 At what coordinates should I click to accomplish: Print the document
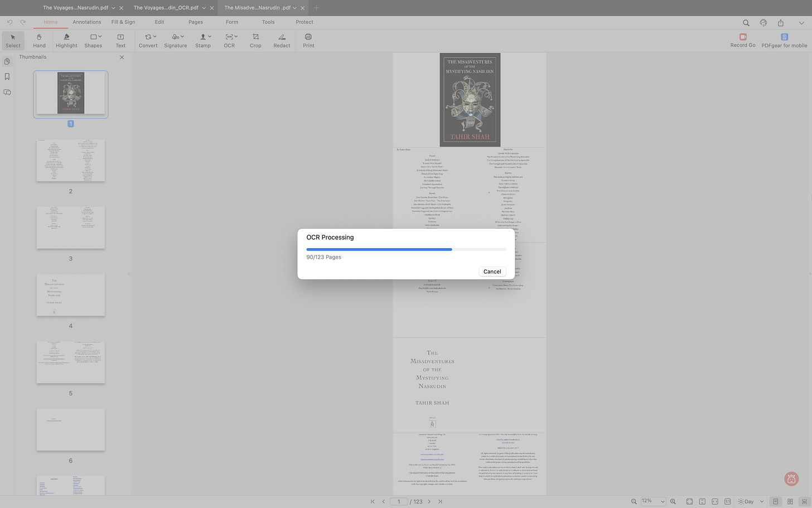click(x=308, y=41)
